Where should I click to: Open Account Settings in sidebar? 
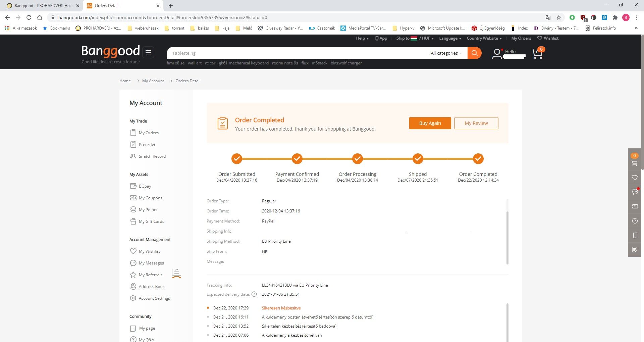point(150,298)
